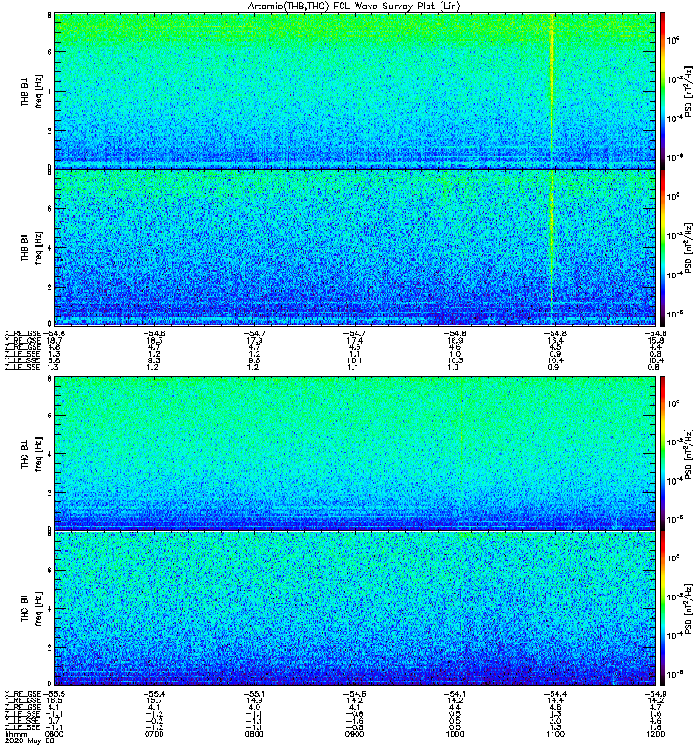
Task: Click the THC Y_RE_GSE value 15.7
Action: coord(154,700)
